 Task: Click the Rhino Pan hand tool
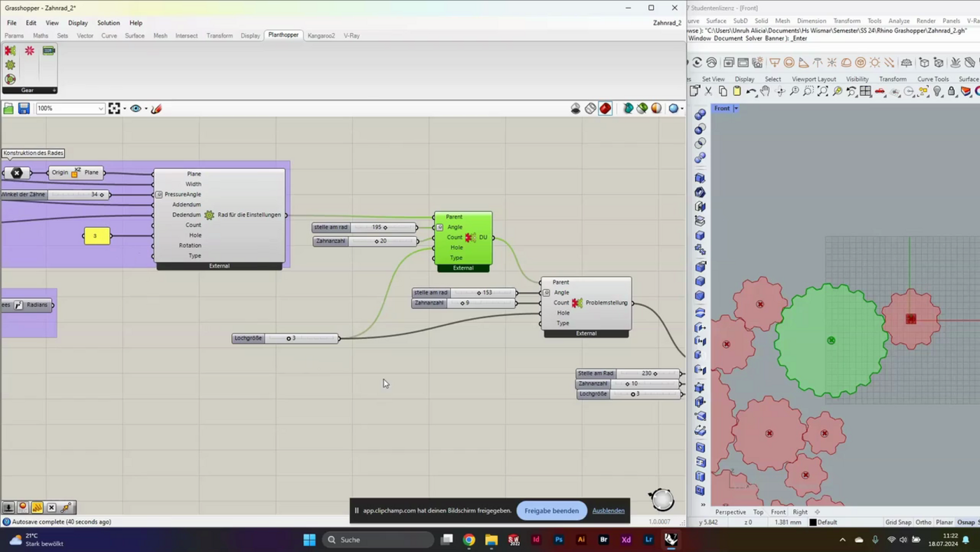pos(765,92)
